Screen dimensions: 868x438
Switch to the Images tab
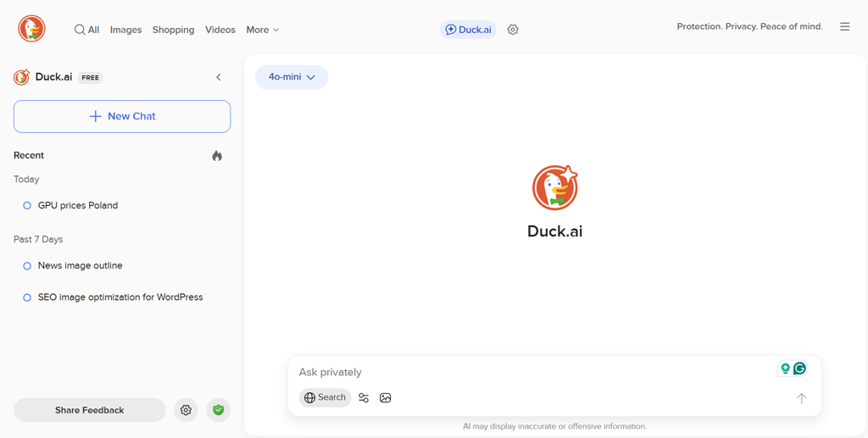point(125,30)
